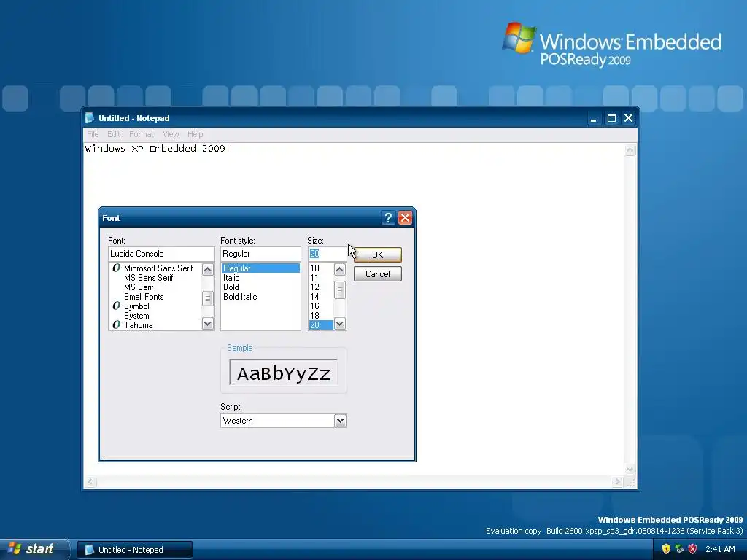Click Notepad horizontal scrollbar left arrow
Screen dimensions: 747x560
[90, 482]
